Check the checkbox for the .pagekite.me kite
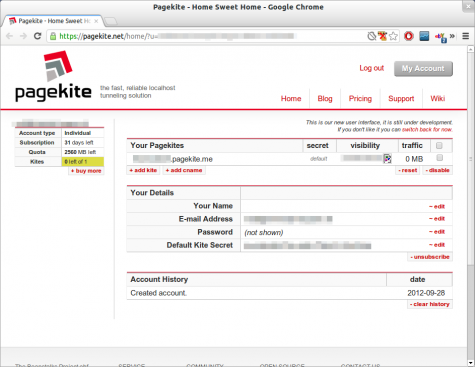The height and width of the screenshot is (367, 475). pyautogui.click(x=440, y=158)
